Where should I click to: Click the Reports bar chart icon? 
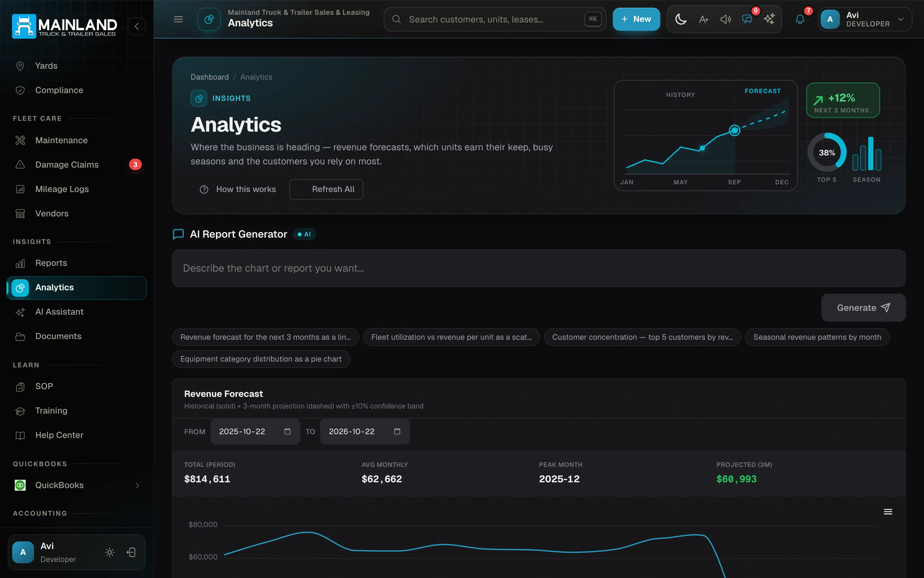point(20,263)
